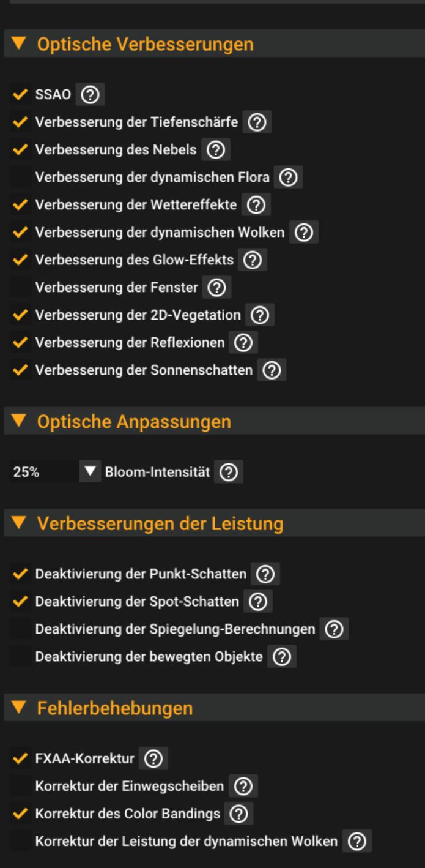Open help for Verbesserung der Sonnenschatten

(272, 370)
